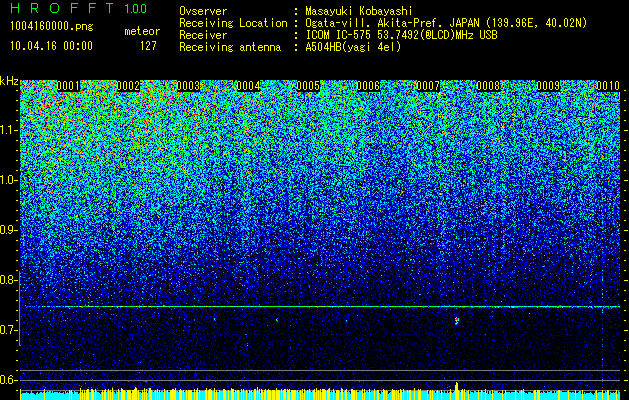Click the 1.0 frequency axis label
The image size is (629, 400).
pos(9,180)
